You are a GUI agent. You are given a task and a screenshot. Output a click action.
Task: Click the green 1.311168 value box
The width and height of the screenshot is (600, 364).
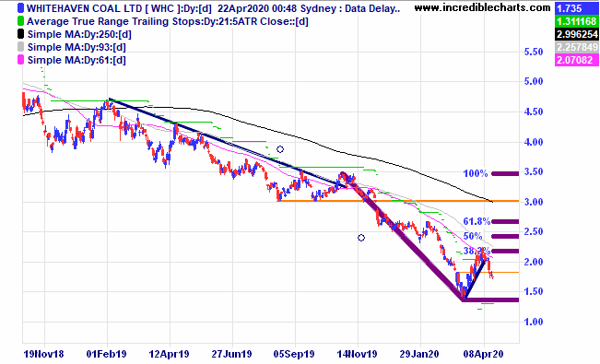(577, 21)
